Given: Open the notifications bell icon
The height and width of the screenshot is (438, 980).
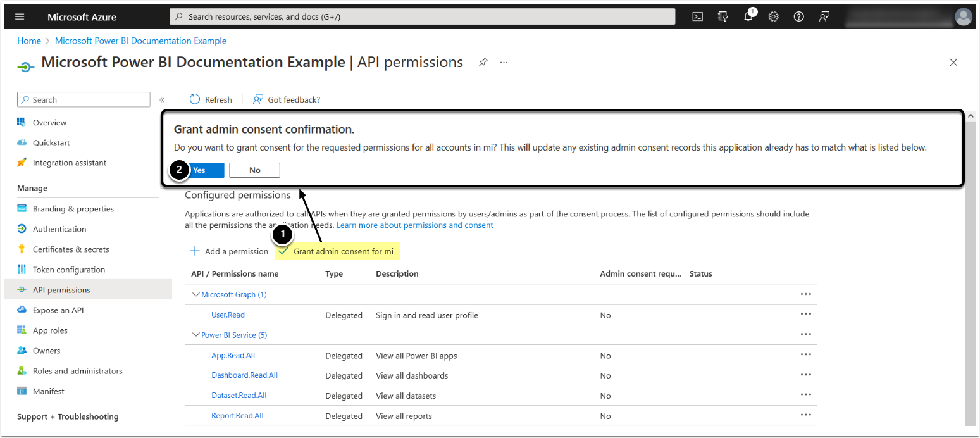Looking at the screenshot, I should pos(748,17).
